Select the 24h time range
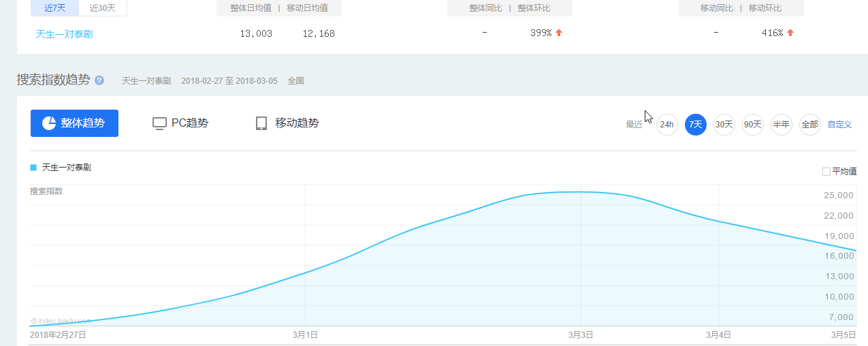 [666, 125]
